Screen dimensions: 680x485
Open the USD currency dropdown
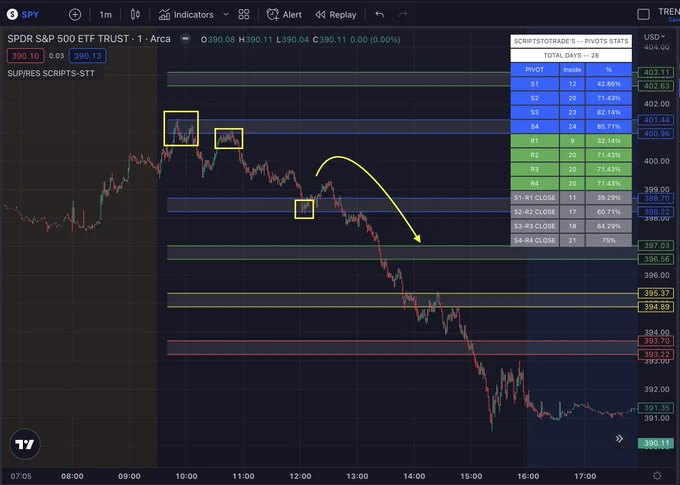click(654, 37)
